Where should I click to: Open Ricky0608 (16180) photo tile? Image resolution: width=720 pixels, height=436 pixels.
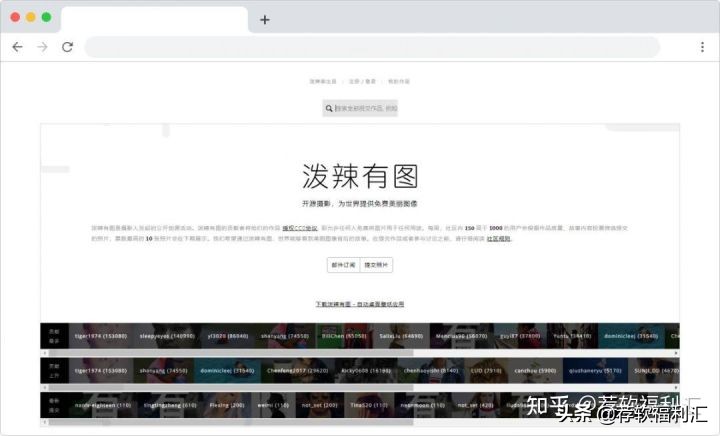point(366,371)
